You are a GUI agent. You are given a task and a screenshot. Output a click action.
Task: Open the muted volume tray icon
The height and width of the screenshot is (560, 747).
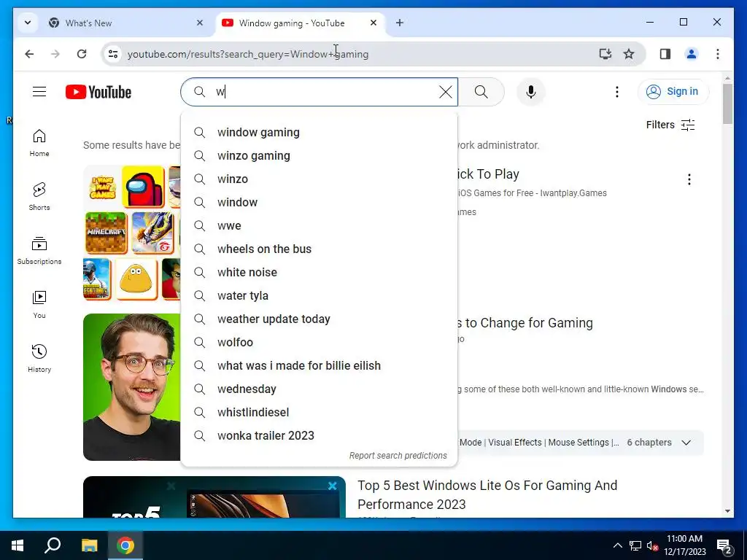(652, 545)
